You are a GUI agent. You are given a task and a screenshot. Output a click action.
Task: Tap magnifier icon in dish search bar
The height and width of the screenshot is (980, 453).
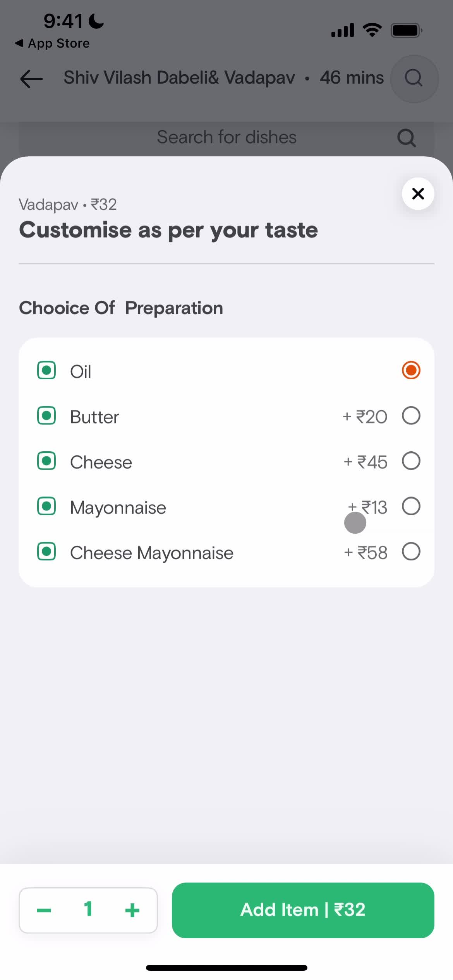(406, 138)
